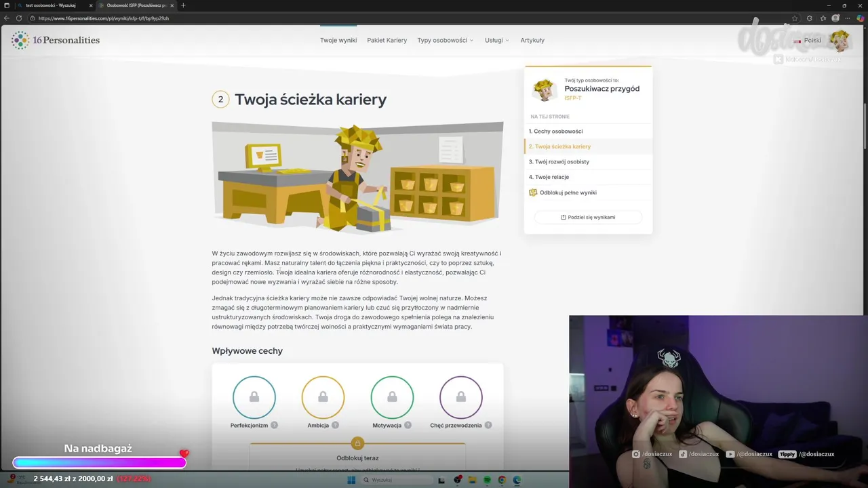This screenshot has height=488, width=868.
Task: Open Google Chrome from the taskbar
Action: pyautogui.click(x=502, y=480)
